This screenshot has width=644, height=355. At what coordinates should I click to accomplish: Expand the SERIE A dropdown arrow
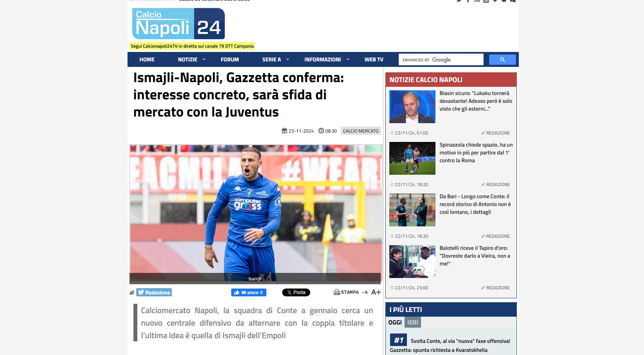coord(288,59)
